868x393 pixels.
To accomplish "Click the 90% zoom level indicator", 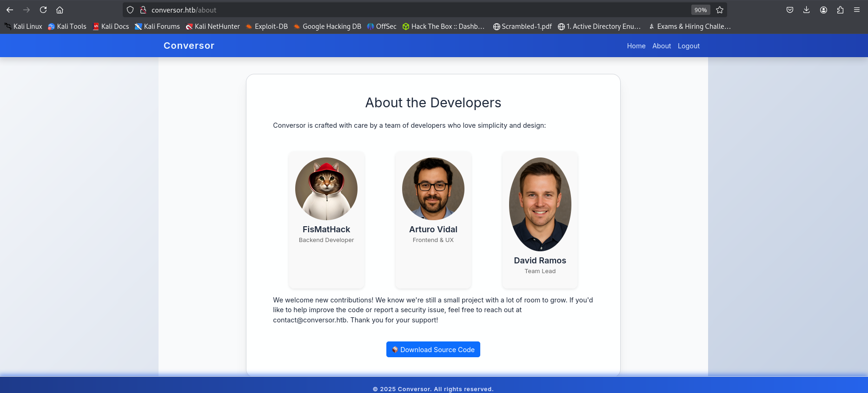I will pyautogui.click(x=700, y=10).
